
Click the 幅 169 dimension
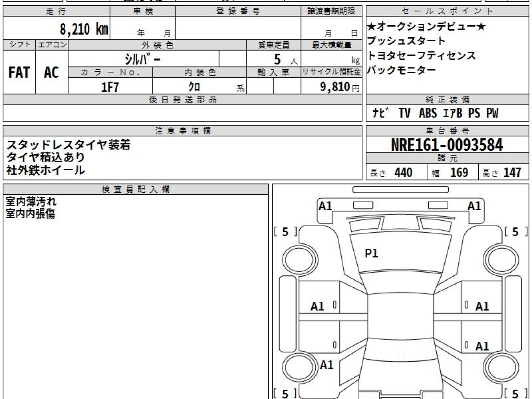click(x=450, y=172)
